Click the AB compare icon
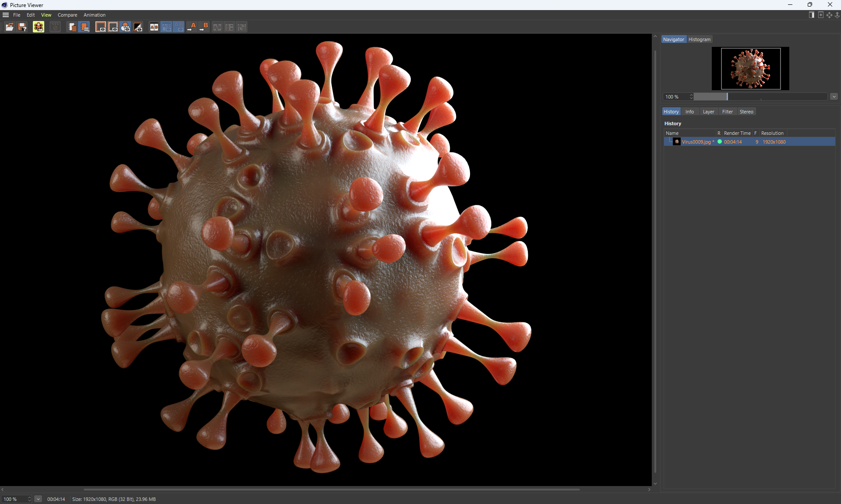841x504 pixels. (x=154, y=27)
